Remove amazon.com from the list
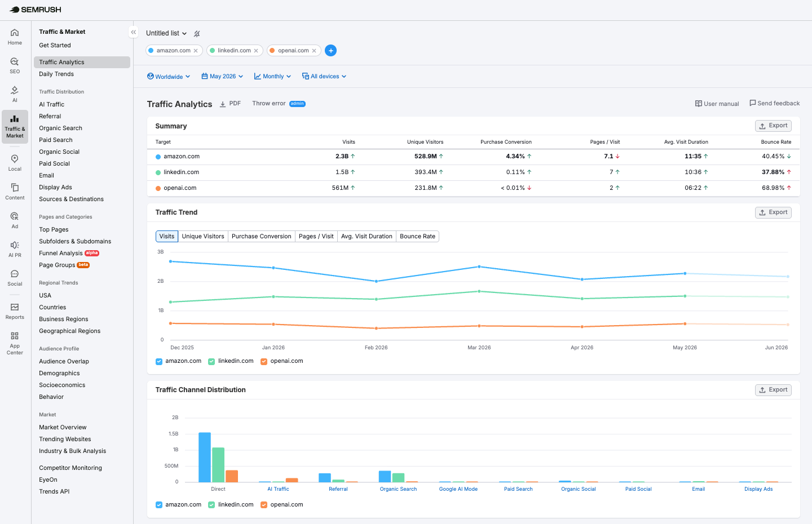 196,51
